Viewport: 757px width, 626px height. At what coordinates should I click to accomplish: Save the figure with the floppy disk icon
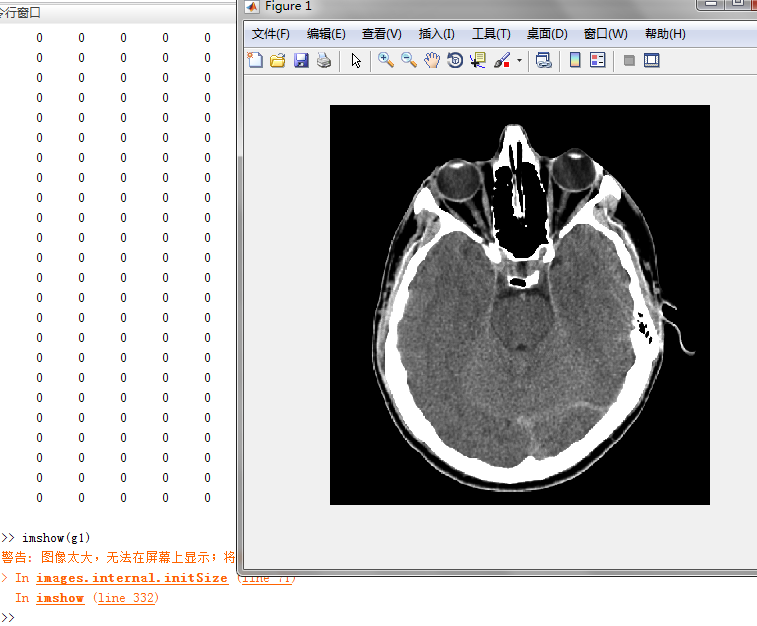tap(301, 60)
